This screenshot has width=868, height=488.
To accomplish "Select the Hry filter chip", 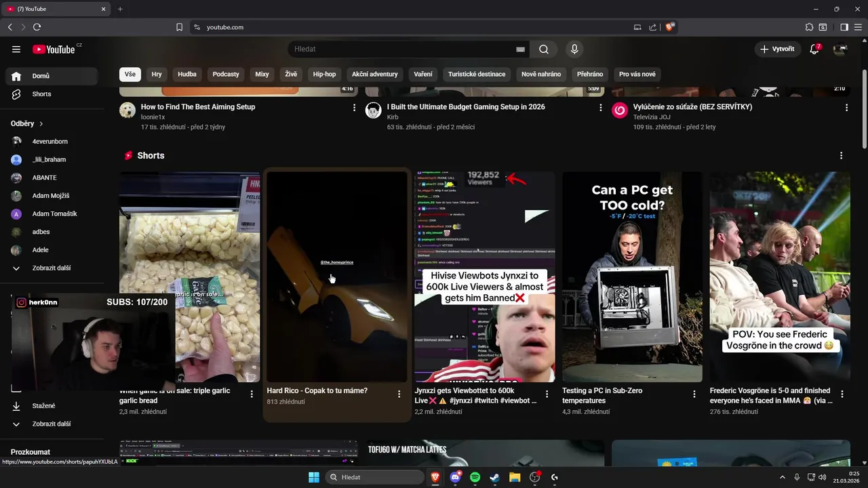I will tap(157, 74).
